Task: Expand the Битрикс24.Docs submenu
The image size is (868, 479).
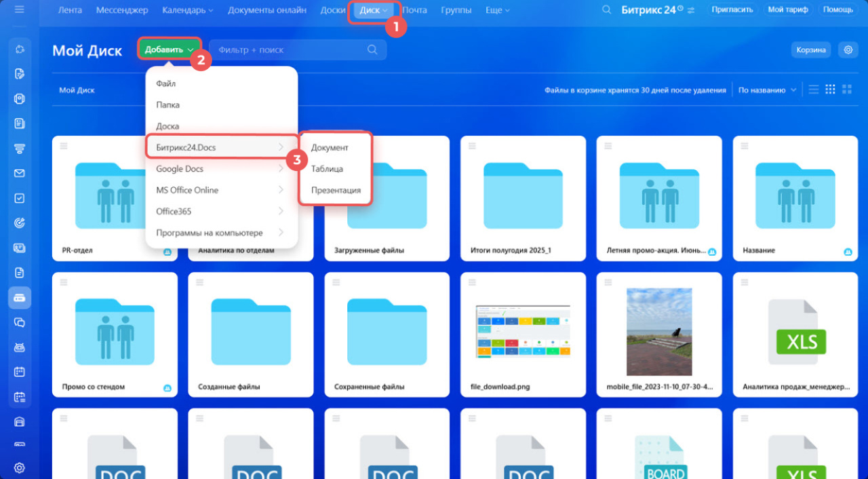Action: tap(222, 147)
